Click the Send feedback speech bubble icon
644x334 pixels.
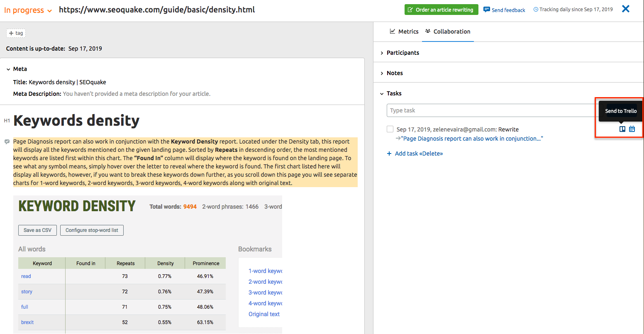click(487, 10)
